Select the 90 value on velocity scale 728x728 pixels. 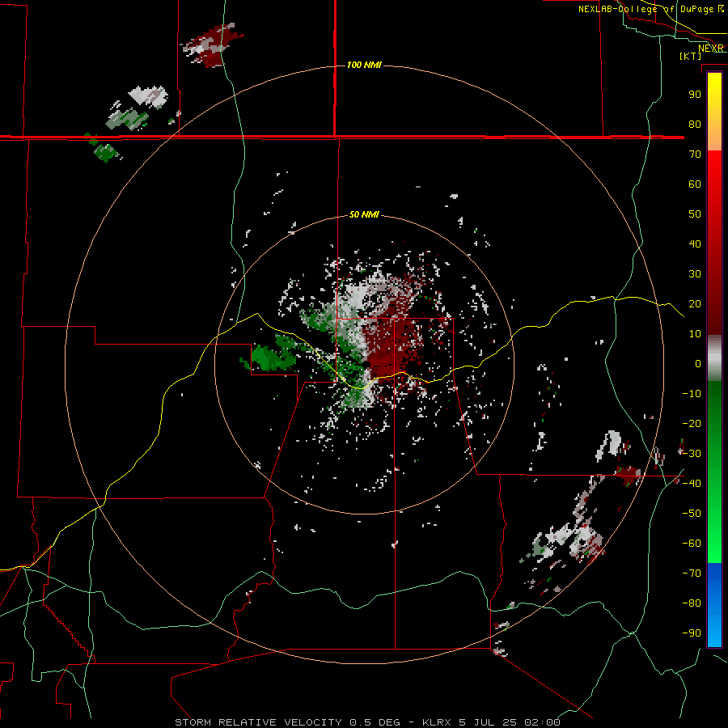coord(695,95)
